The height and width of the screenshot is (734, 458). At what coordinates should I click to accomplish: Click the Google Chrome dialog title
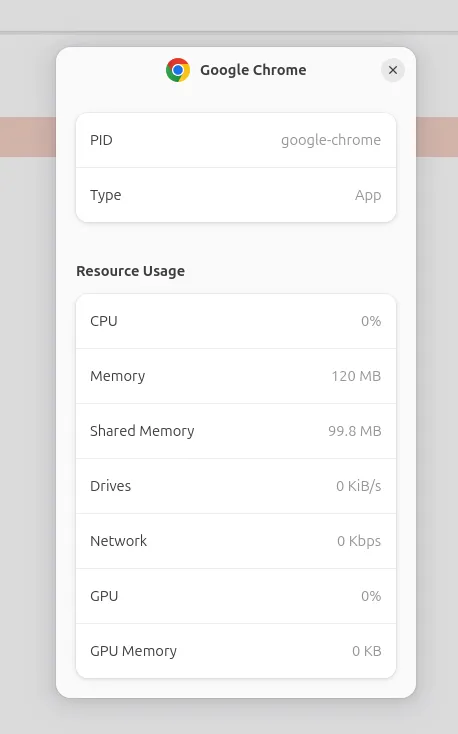point(253,70)
